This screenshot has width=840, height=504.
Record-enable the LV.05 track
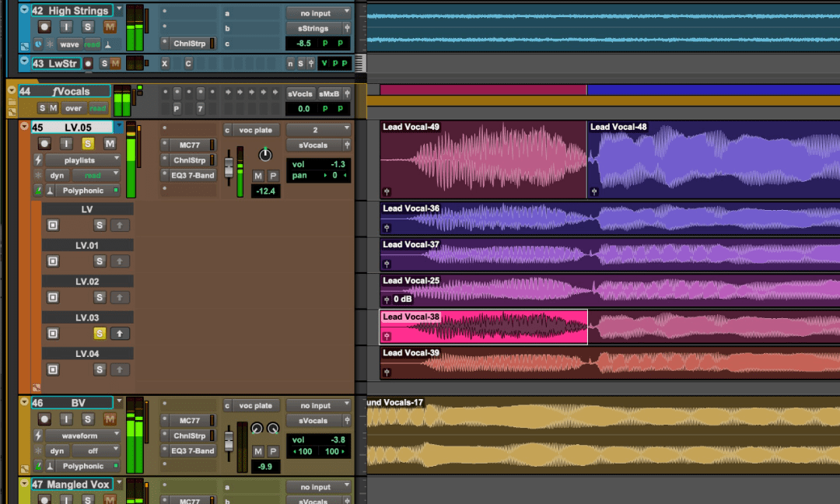(45, 143)
